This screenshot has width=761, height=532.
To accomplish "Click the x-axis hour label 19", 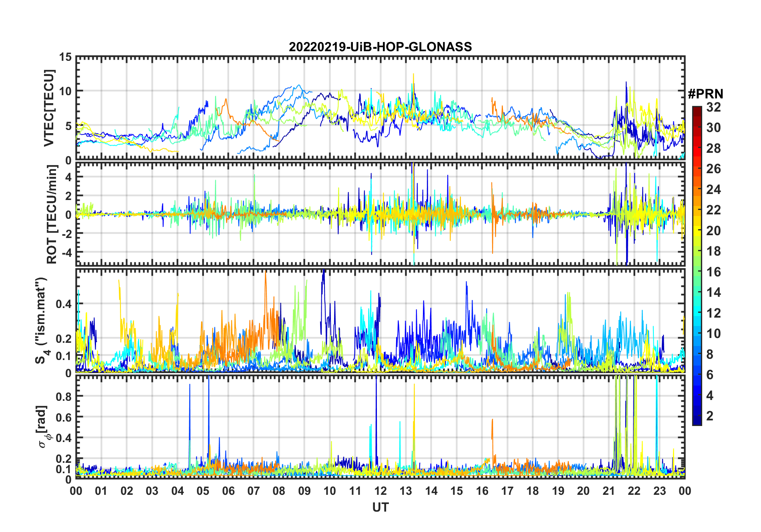I will (x=558, y=491).
